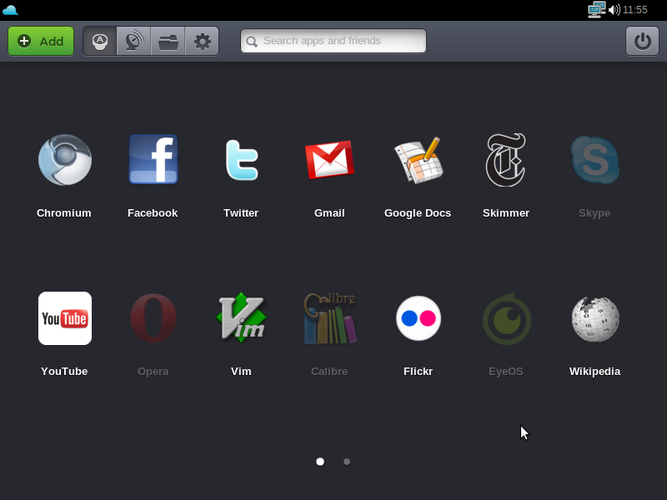Image resolution: width=667 pixels, height=500 pixels.
Task: Click the YouTube label text
Action: coord(64,371)
